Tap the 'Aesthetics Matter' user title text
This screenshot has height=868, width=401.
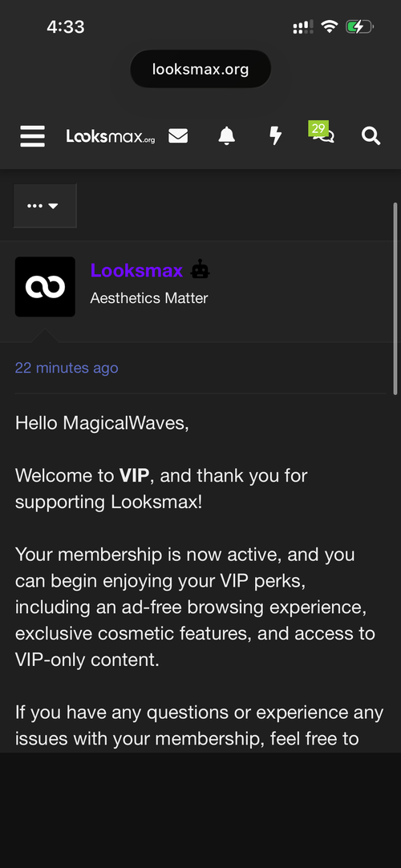pyautogui.click(x=149, y=298)
